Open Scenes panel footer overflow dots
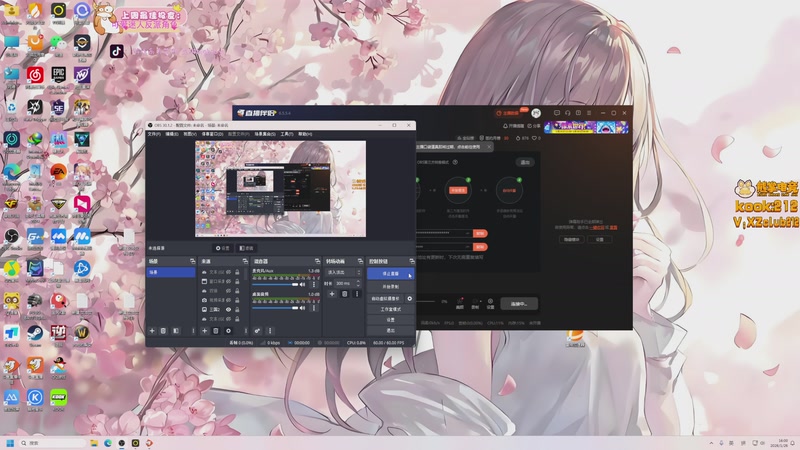Viewport: 800px width, 450px height. 193,331
